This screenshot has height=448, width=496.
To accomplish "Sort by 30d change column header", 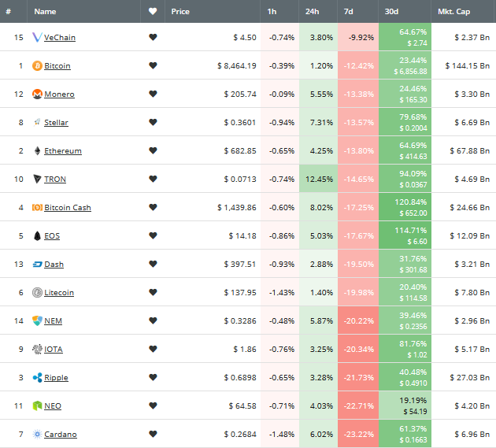I will pyautogui.click(x=391, y=11).
